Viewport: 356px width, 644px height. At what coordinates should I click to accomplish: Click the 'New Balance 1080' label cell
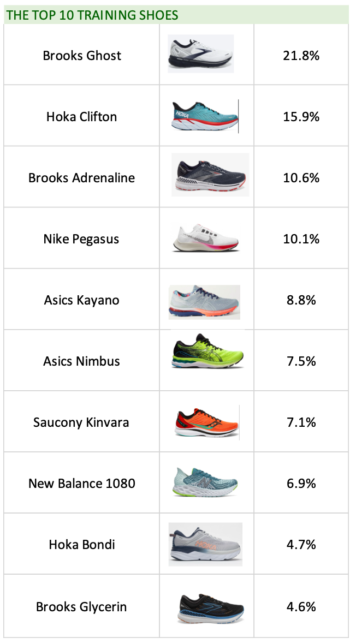click(82, 483)
